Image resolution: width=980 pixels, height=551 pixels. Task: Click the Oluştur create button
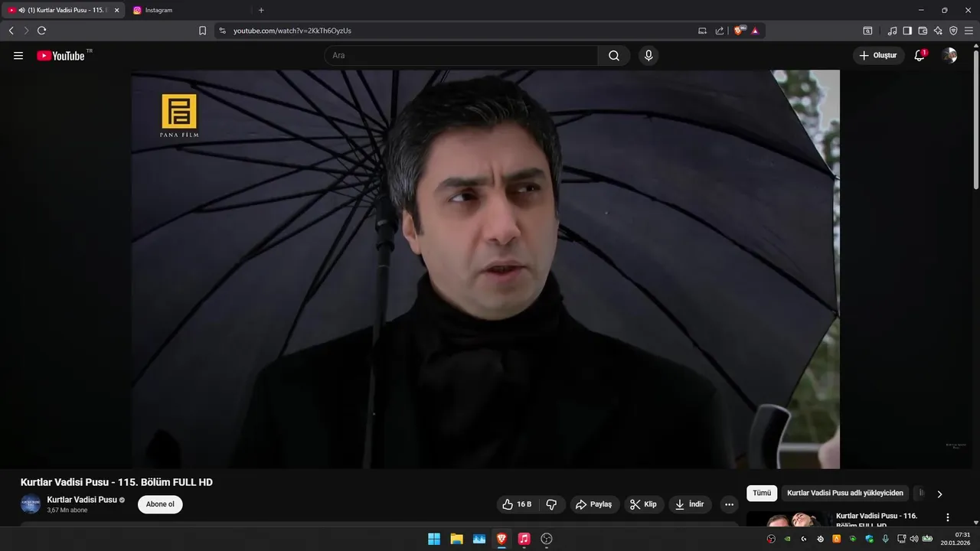click(878, 56)
